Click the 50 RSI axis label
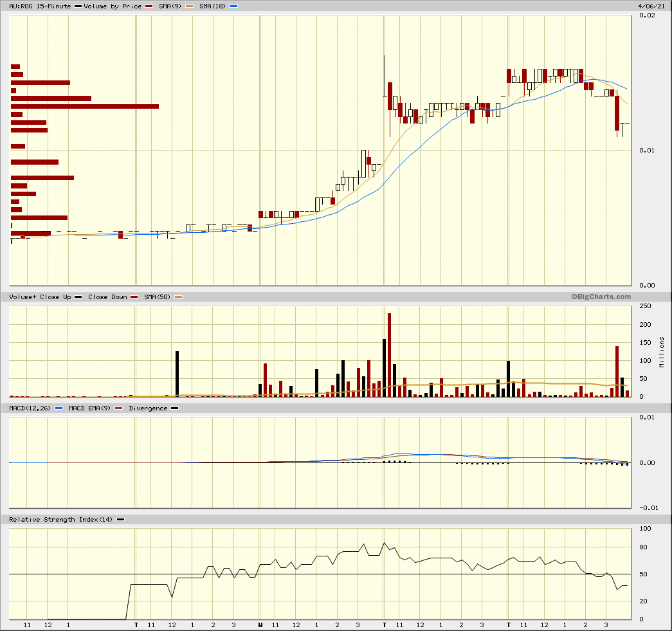Viewport: 672px width, 631px height. [x=643, y=574]
